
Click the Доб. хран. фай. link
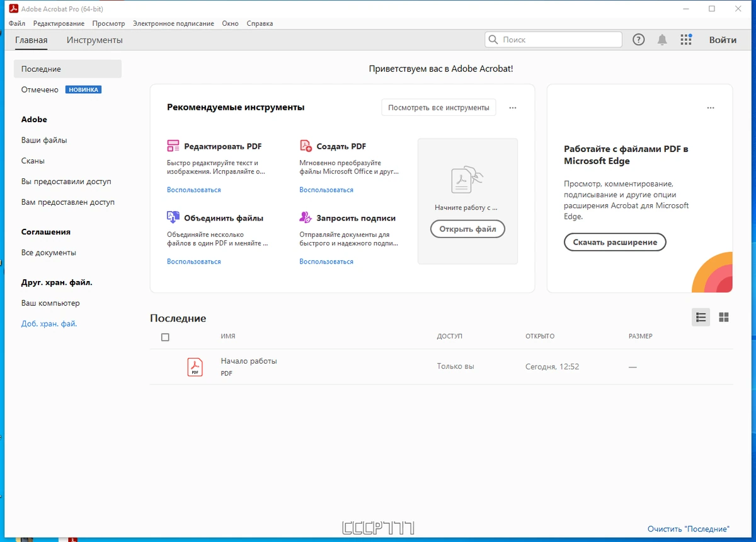coord(49,324)
